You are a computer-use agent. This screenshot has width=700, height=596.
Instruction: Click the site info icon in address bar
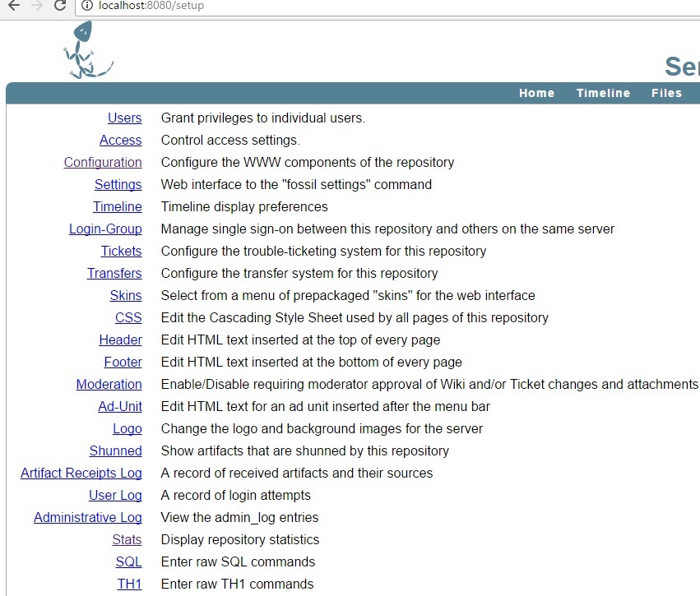(87, 6)
